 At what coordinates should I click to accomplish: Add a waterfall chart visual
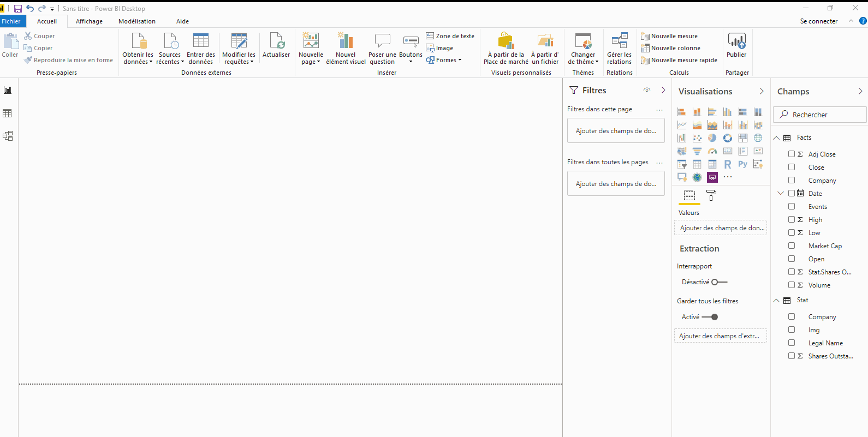(682, 138)
